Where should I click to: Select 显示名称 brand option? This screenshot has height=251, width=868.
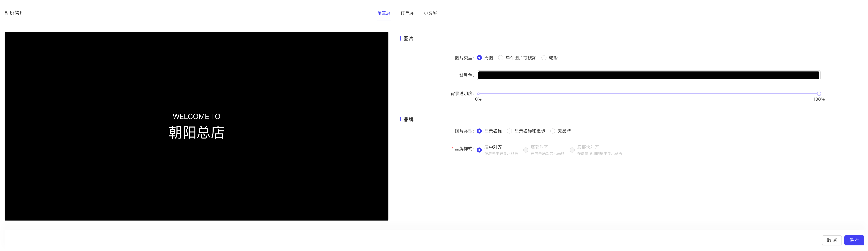tap(479, 131)
